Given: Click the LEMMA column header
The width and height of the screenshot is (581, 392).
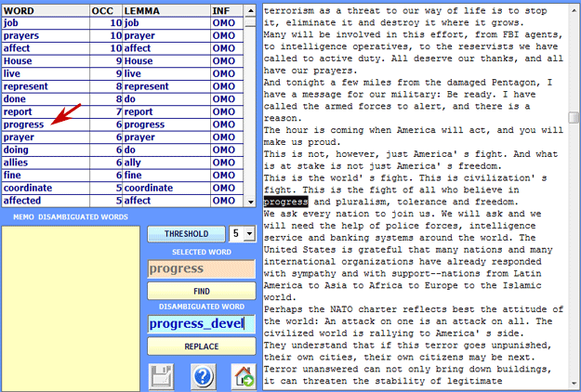Looking at the screenshot, I should [166, 11].
